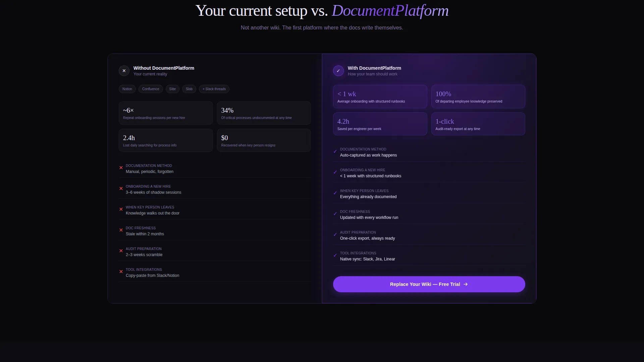This screenshot has height=362, width=644.
Task: Click 'Knowledge walks out the door' text
Action: pyautogui.click(x=153, y=213)
